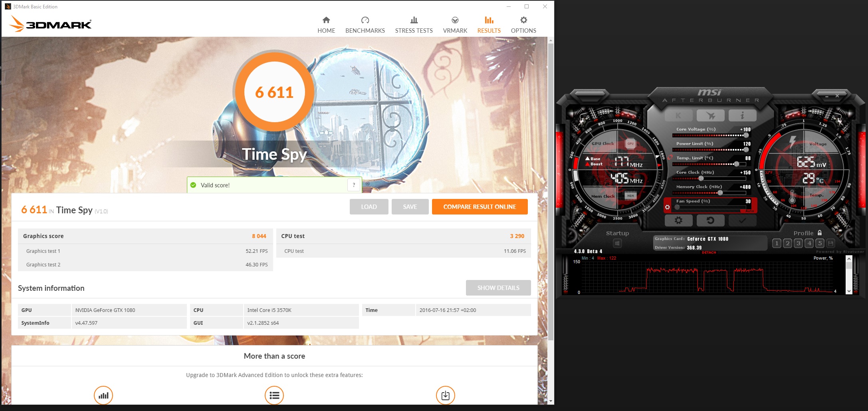This screenshot has width=868, height=411.
Task: Select Afterburner profile 1
Action: click(x=777, y=243)
